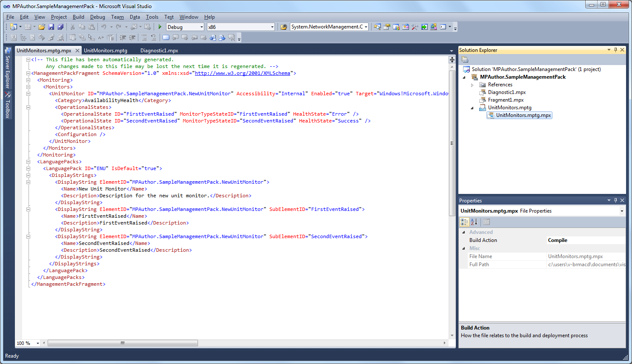This screenshot has width=632, height=364.
Task: Open the File menu
Action: pyautogui.click(x=10, y=17)
